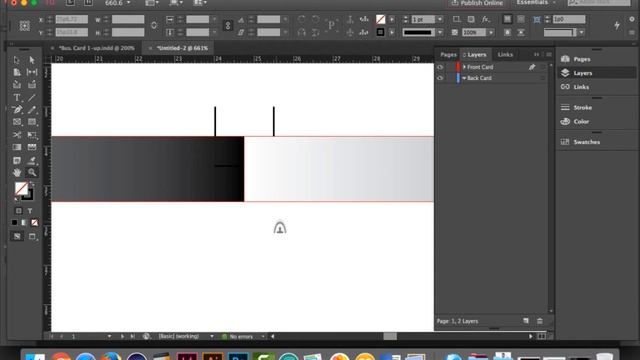Viewport: 640px width, 360px height.
Task: Select the Rectangle Frame tool
Action: click(x=17, y=122)
